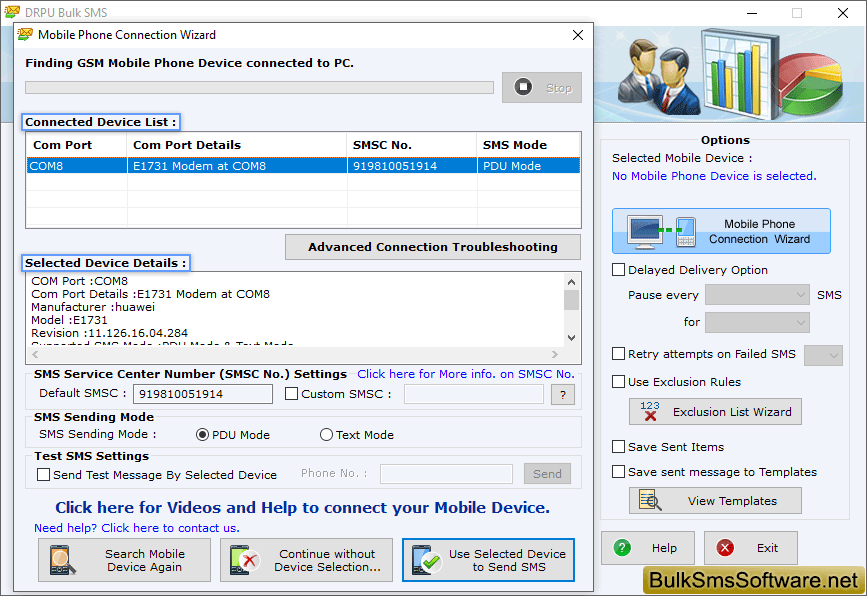The height and width of the screenshot is (596, 867).
Task: Click the scroll up arrow in device details
Action: (x=571, y=282)
